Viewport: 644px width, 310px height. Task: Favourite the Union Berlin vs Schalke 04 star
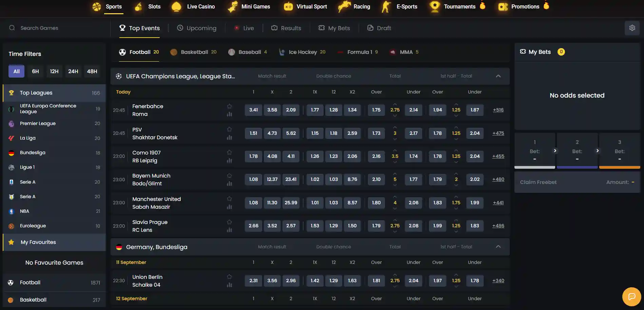[x=229, y=277]
